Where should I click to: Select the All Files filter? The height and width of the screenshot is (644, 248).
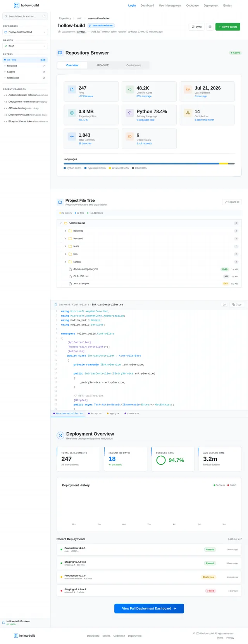25,60
